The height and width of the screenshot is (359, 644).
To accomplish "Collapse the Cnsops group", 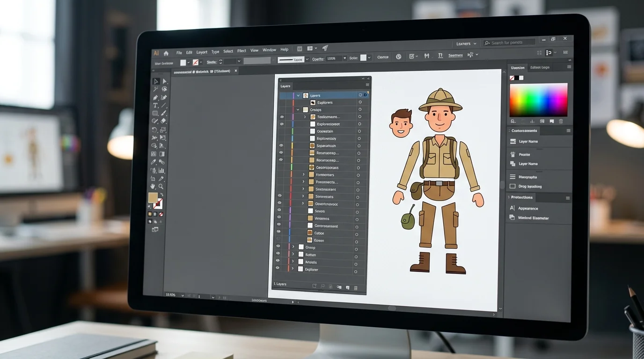I will click(x=298, y=110).
